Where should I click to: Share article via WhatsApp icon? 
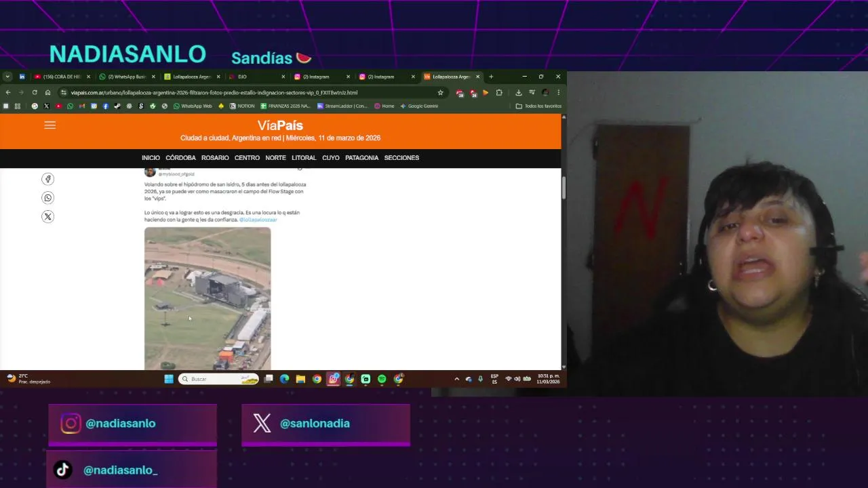click(x=47, y=198)
